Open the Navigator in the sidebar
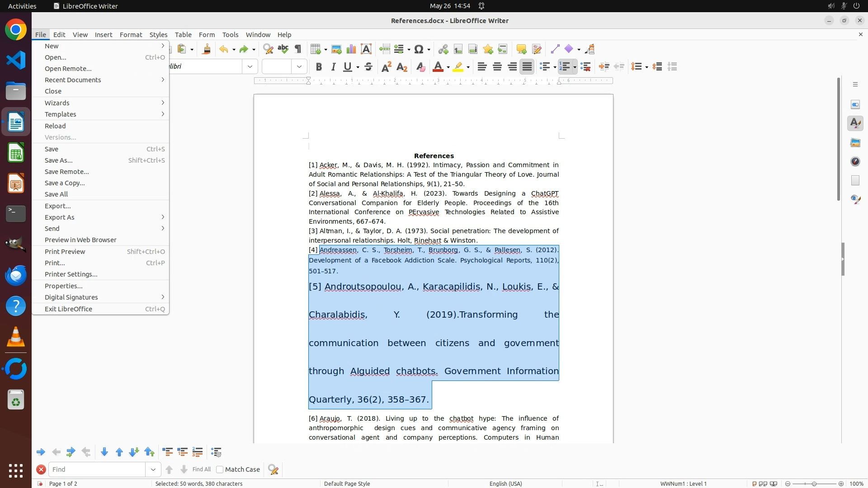 pyautogui.click(x=855, y=161)
